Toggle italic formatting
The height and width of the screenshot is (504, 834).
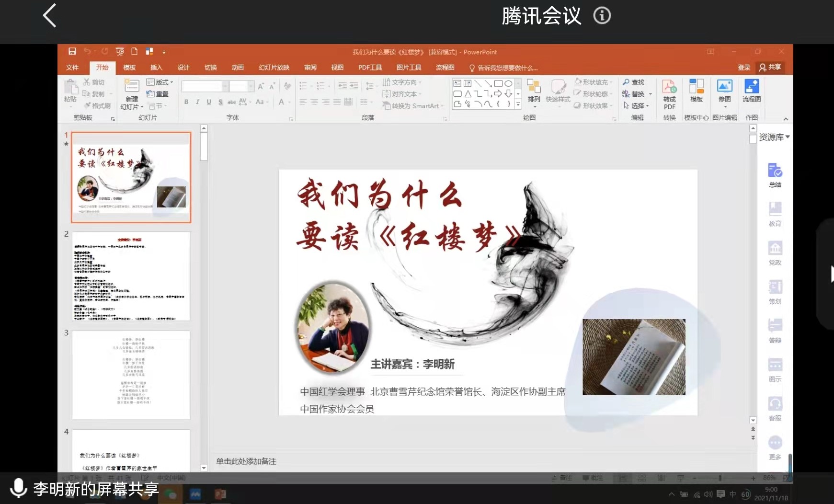197,102
